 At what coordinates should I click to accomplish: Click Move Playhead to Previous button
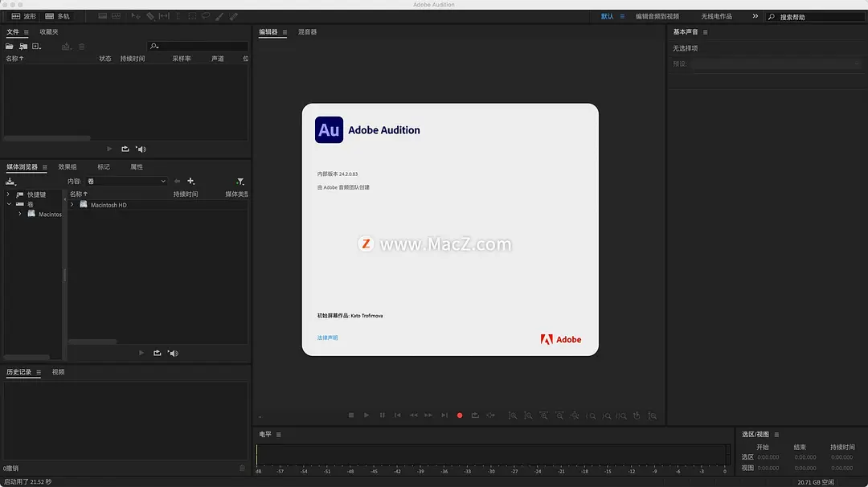pyautogui.click(x=398, y=415)
